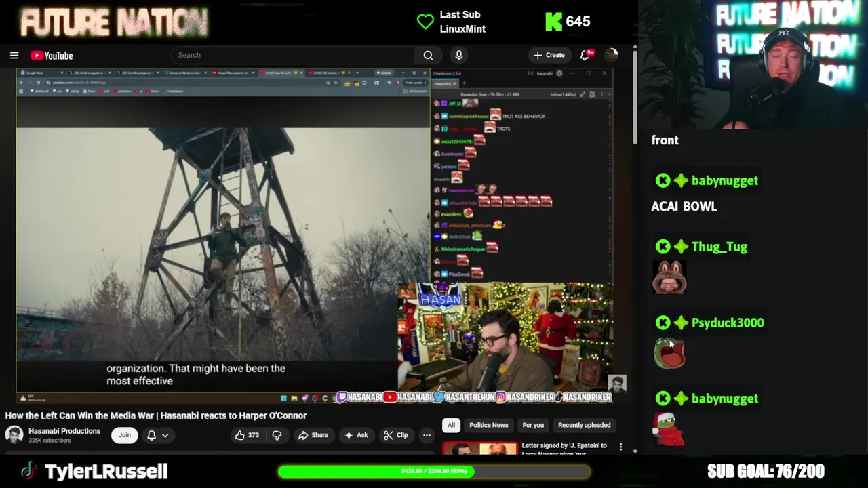868x488 pixels.
Task: Open the Hasanabi Productions channel name link
Action: [64, 431]
